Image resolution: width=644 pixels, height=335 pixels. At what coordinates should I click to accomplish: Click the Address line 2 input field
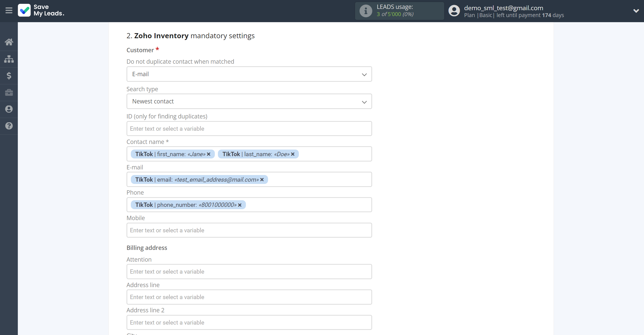tap(249, 323)
